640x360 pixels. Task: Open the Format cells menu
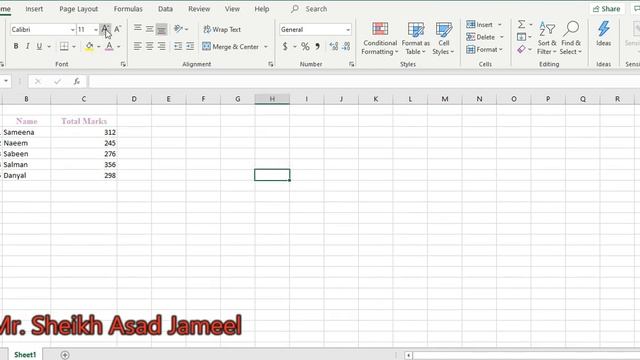[x=484, y=49]
